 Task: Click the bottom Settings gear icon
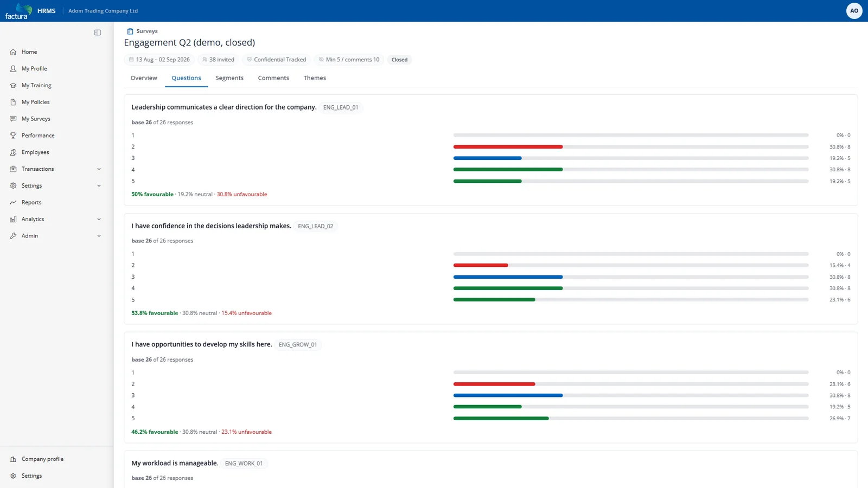[x=13, y=476]
